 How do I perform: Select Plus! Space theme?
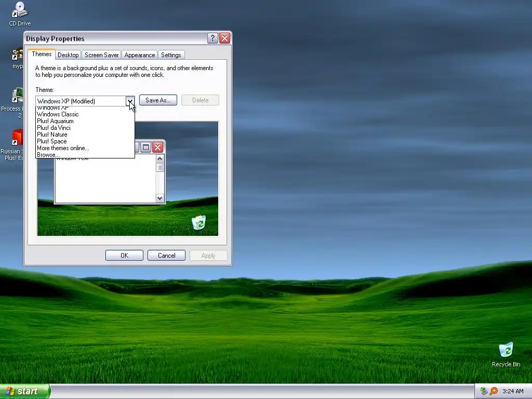[x=85, y=141]
